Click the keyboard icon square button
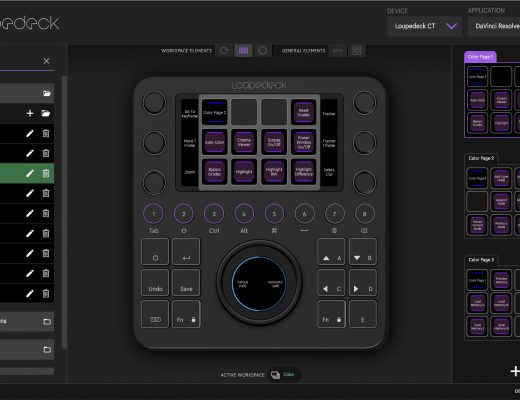The image size is (520, 400). (x=155, y=314)
